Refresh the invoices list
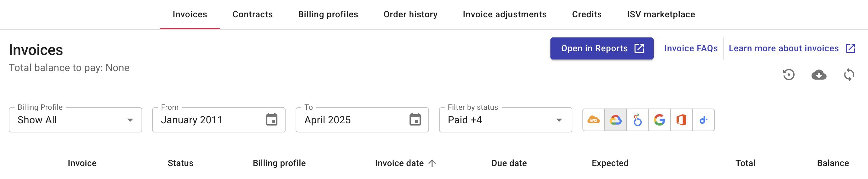868x179 pixels. tap(849, 75)
